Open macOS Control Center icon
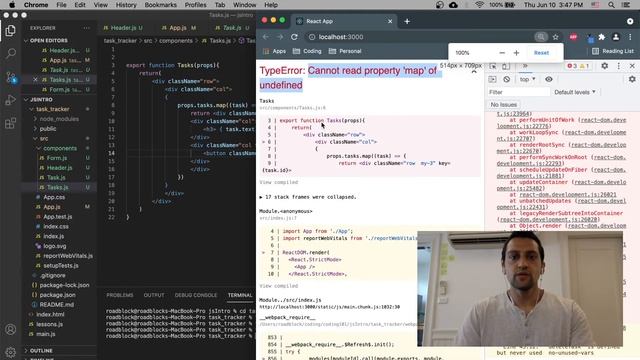This screenshot has height=360, width=640. pos(626,5)
